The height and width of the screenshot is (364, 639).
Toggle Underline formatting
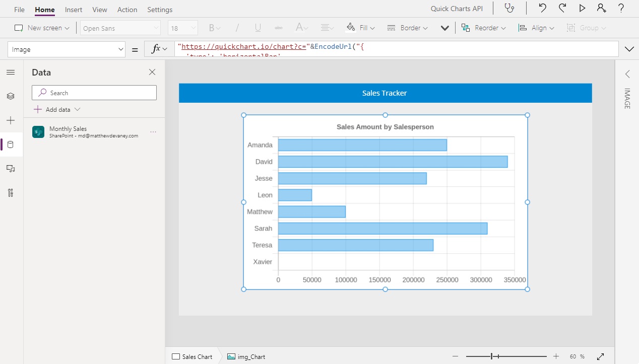[258, 28]
